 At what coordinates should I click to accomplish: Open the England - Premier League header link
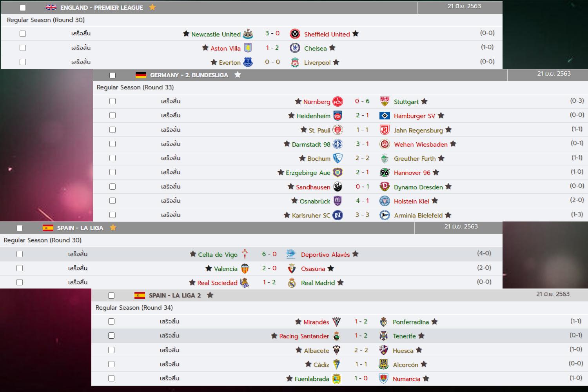[x=102, y=8]
